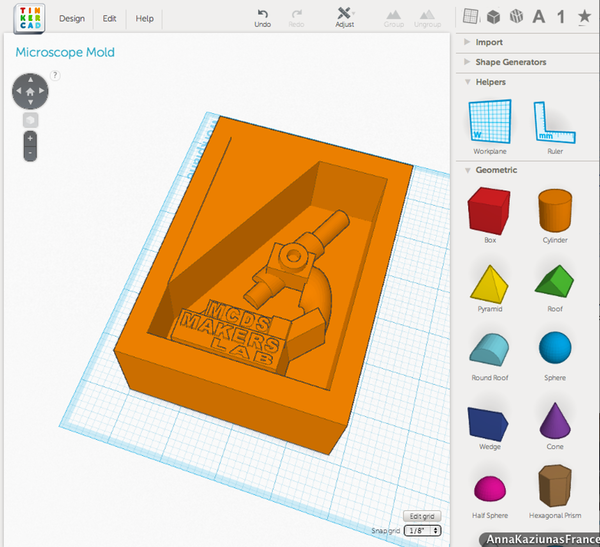Select the yellow Pyramid shape
The width and height of the screenshot is (600, 547).
point(490,288)
